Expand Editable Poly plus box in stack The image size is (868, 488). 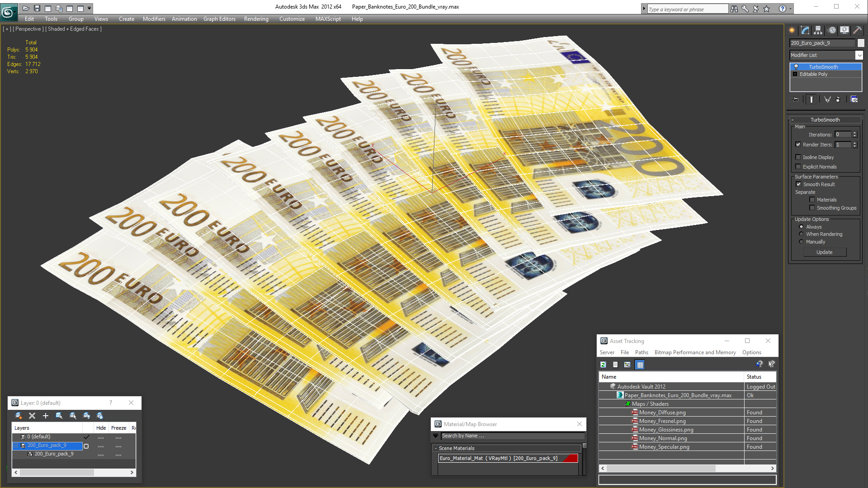pos(795,74)
